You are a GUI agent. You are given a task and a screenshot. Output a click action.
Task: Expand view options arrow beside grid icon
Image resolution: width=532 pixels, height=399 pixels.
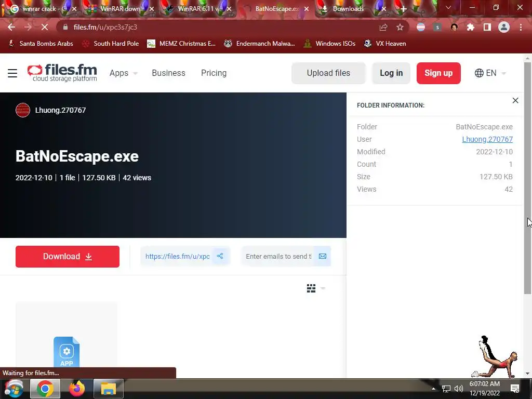(323, 288)
